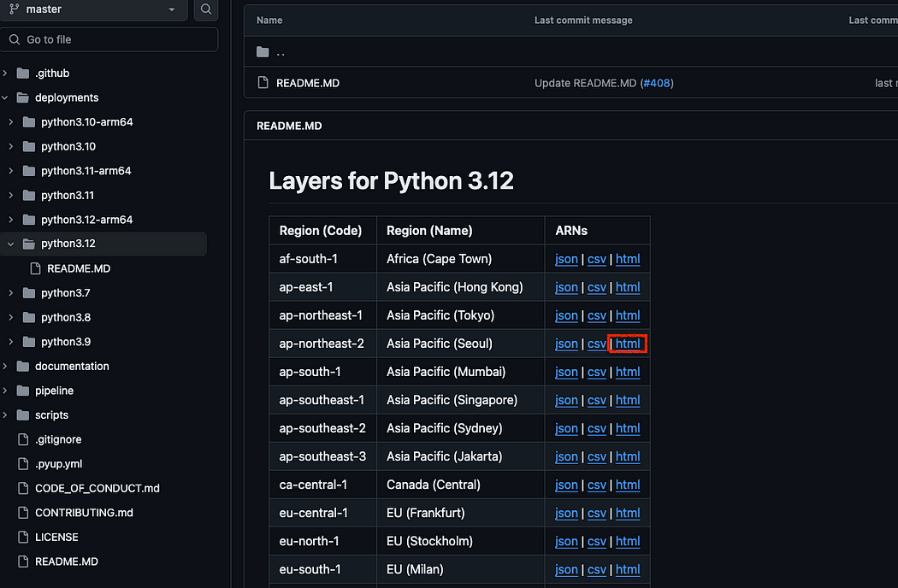Screen dimensions: 898x588
Task: Open html link for eu-central-1 Frankfurt
Action: 628,513
